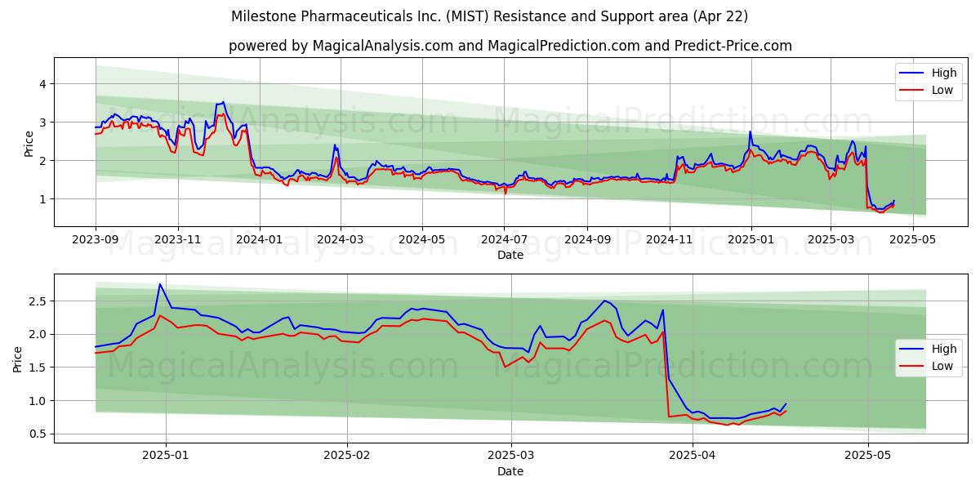Click the 2024-05 x-axis label on top chart
980x490 pixels.
422,241
